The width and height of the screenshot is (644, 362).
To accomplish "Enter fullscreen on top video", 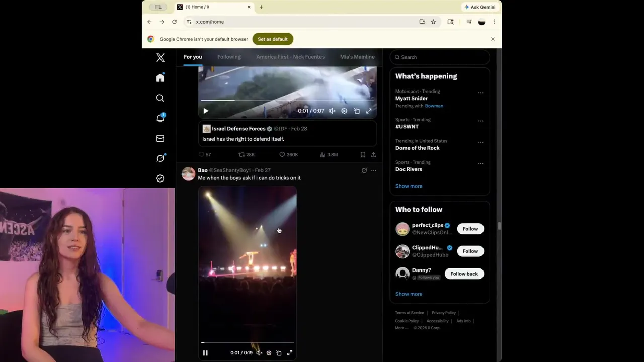I will point(369,111).
